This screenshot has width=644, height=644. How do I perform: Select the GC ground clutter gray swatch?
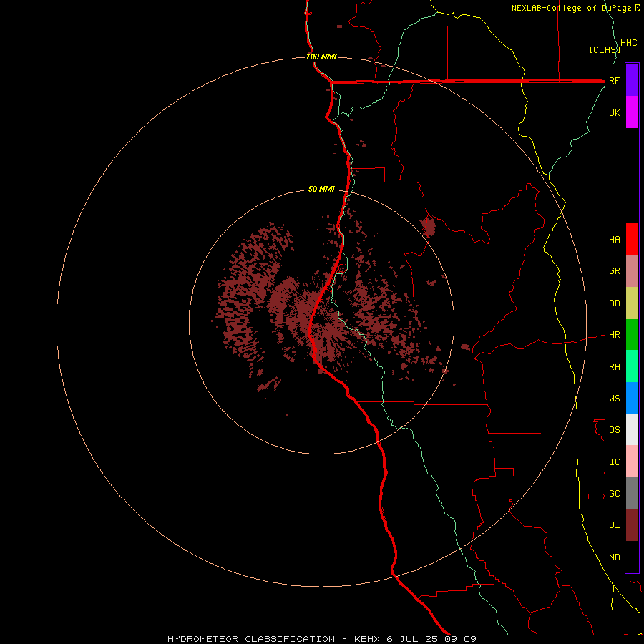tap(632, 493)
